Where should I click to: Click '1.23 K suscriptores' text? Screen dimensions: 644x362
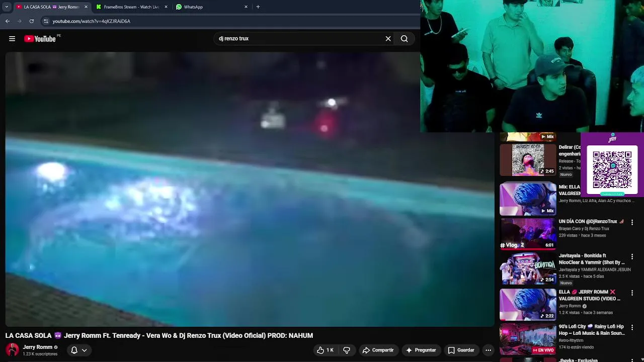pos(40,354)
